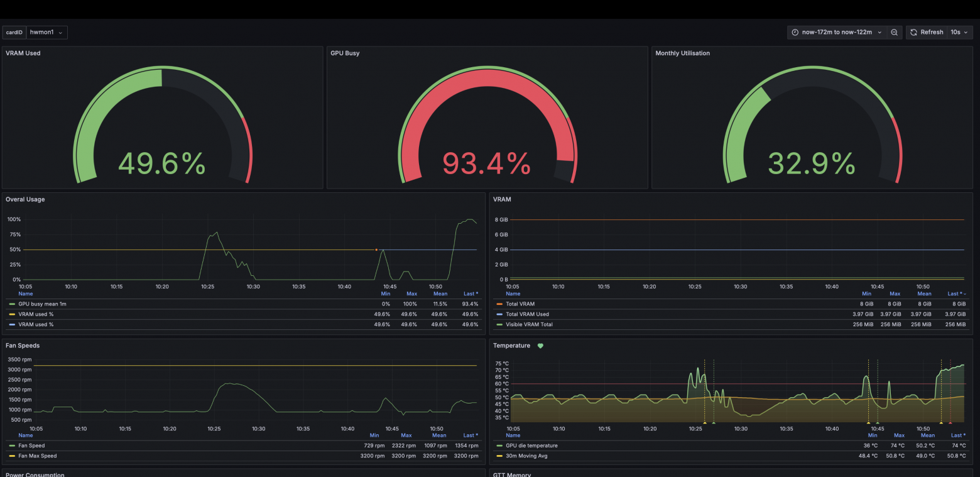Click the circular arrows refresh icon
This screenshot has height=477, width=980.
pyautogui.click(x=914, y=32)
